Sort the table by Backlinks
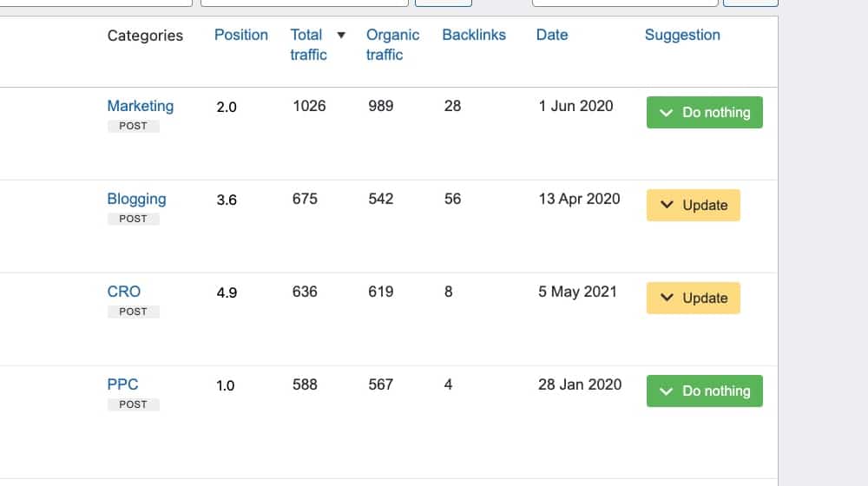This screenshot has height=486, width=868. coord(473,35)
